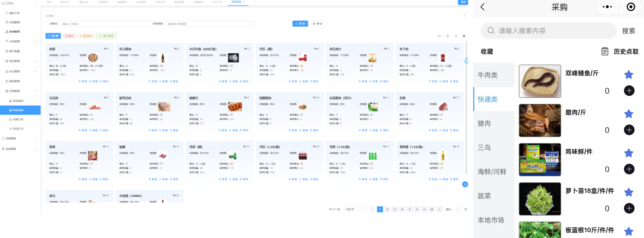Open column settings icon above product cards
644x238 pixels.
point(448,36)
